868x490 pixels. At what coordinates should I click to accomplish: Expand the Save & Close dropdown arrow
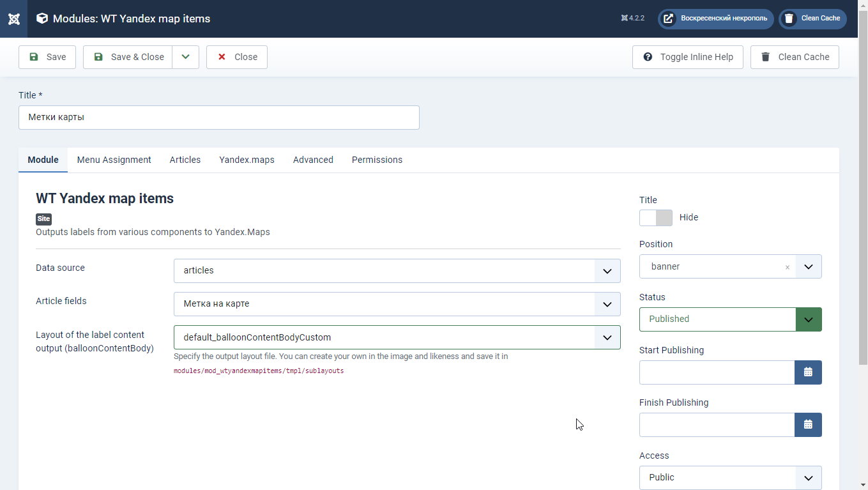pyautogui.click(x=185, y=57)
